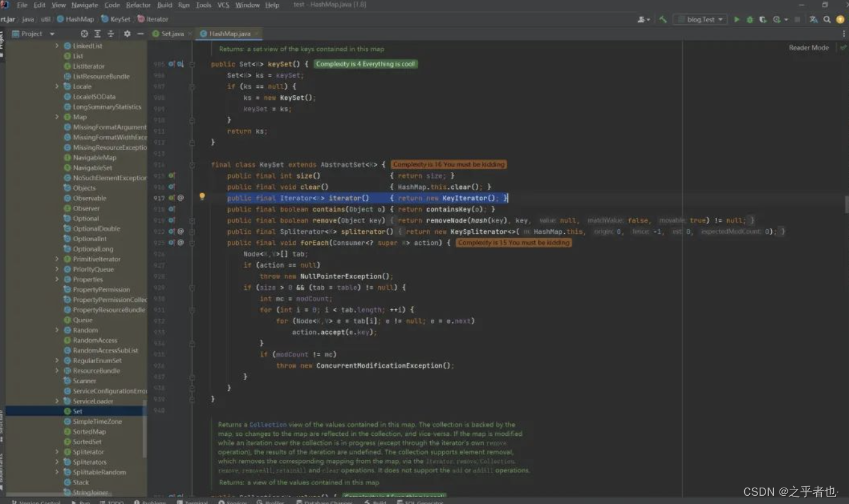Open the Refactor menu

(138, 4)
